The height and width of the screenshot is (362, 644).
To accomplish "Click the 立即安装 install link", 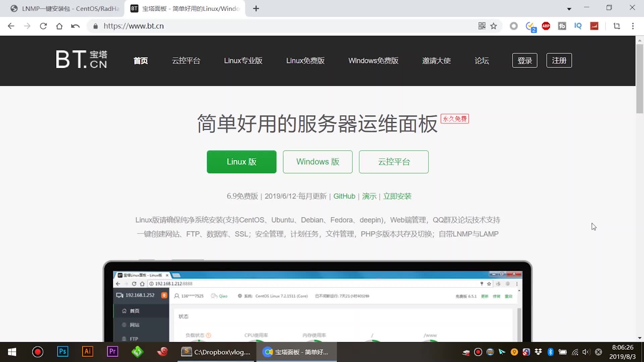I will click(397, 196).
